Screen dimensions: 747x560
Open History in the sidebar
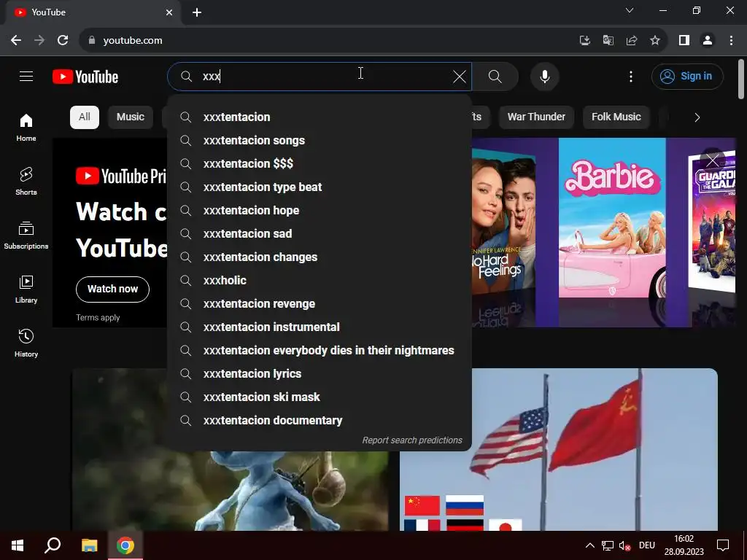(26, 343)
